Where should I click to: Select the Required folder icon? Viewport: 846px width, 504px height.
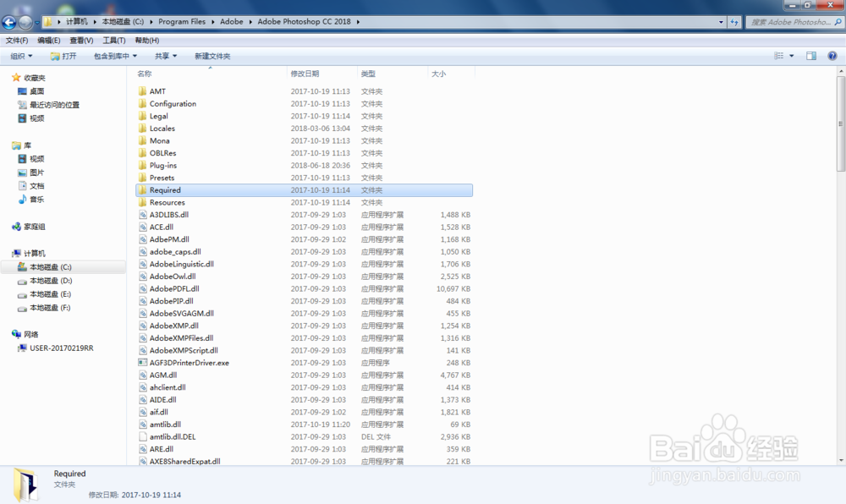(x=142, y=190)
